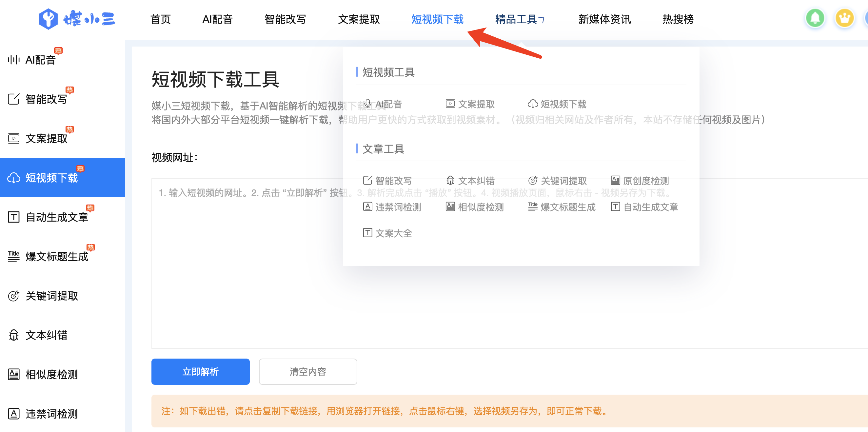Click the dropdown 文本纠错 bug icon
This screenshot has width=868, height=432.
pos(450,181)
